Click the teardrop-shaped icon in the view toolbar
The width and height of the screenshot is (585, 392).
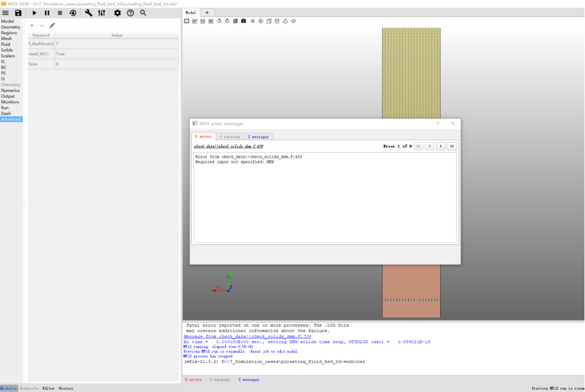click(x=285, y=21)
